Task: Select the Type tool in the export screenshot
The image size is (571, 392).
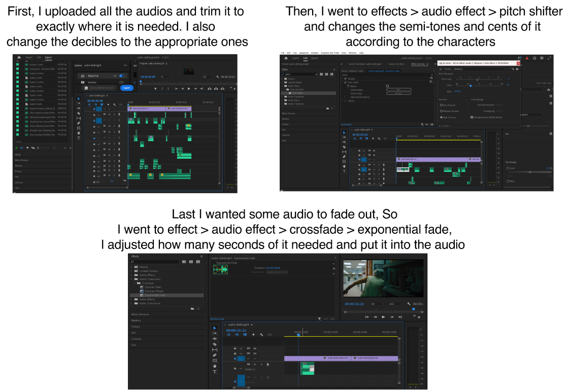Action: pos(79,138)
